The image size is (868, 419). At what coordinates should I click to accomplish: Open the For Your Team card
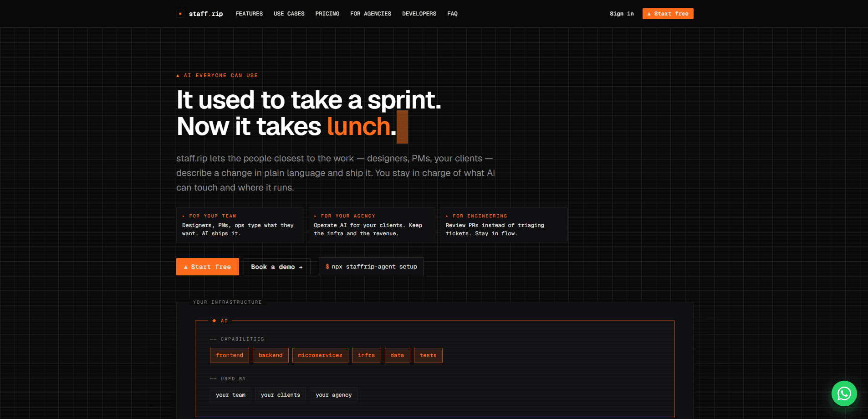pos(240,225)
